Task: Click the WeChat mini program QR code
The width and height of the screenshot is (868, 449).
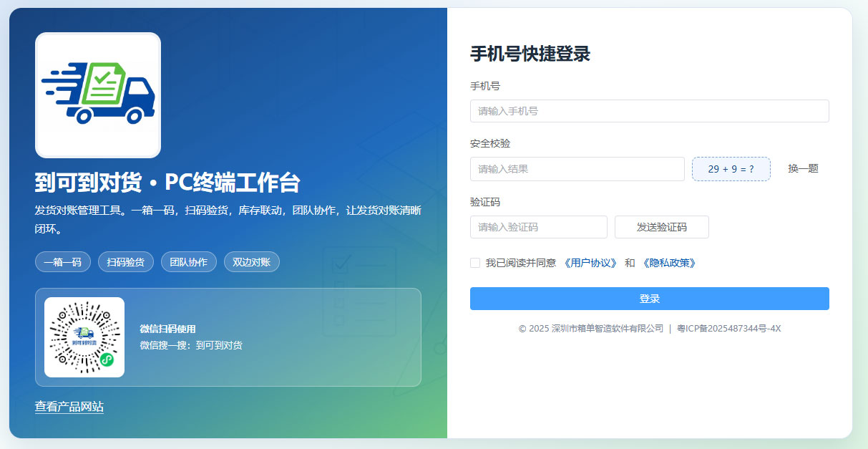Action: pyautogui.click(x=84, y=337)
